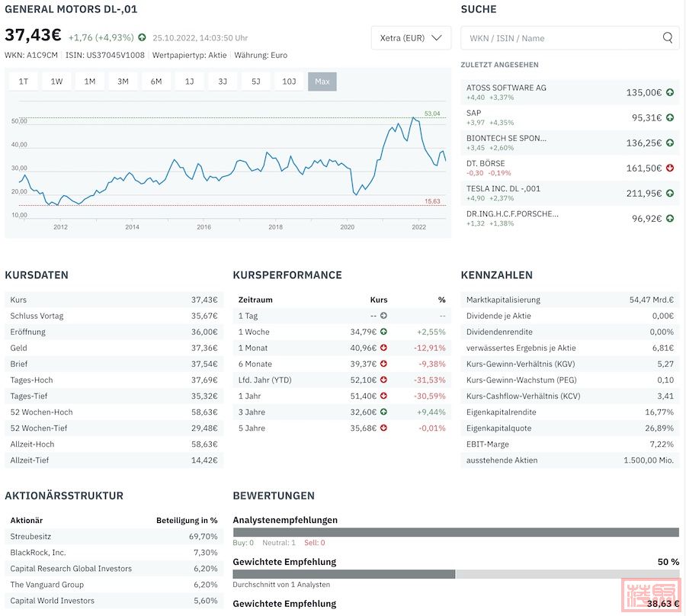686x616 pixels.
Task: Click the 1 Monat percentage -12,91%
Action: pos(430,348)
